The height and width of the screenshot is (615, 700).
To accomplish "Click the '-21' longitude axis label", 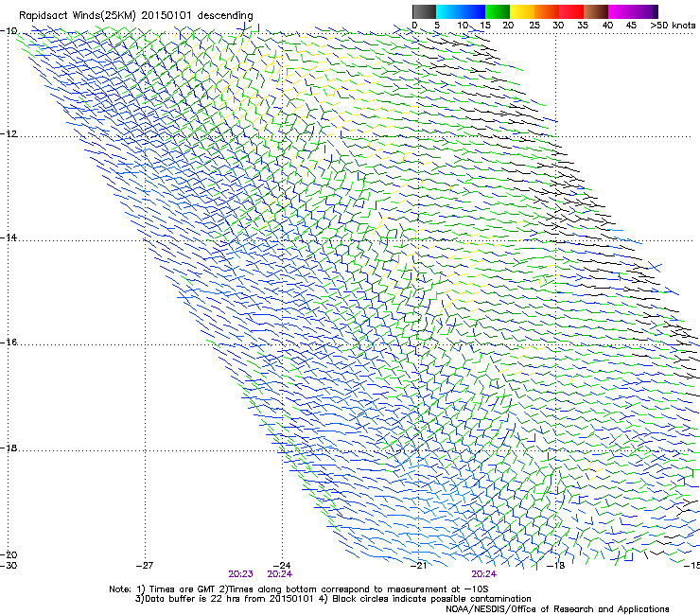I will (418, 566).
